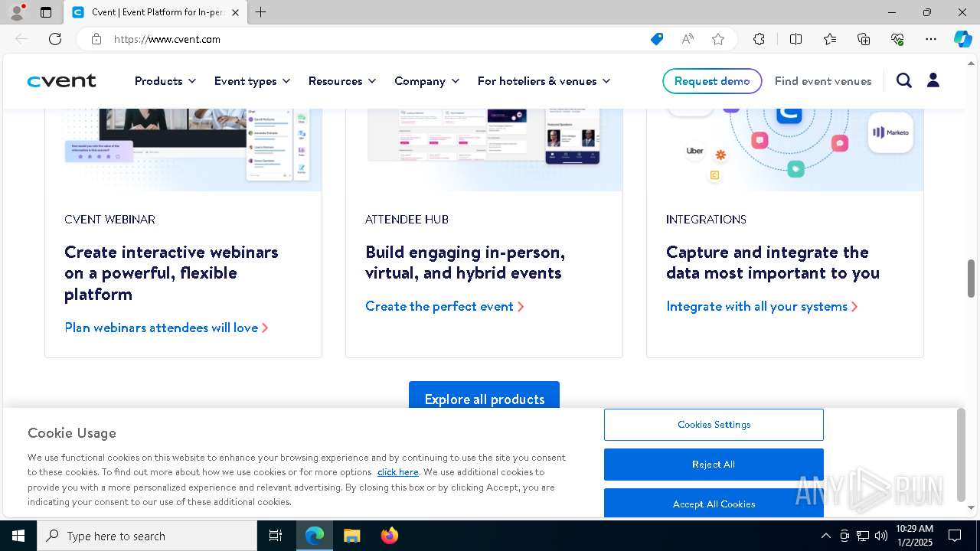The image size is (980, 551).
Task: Open the user account login icon
Action: pos(933,80)
